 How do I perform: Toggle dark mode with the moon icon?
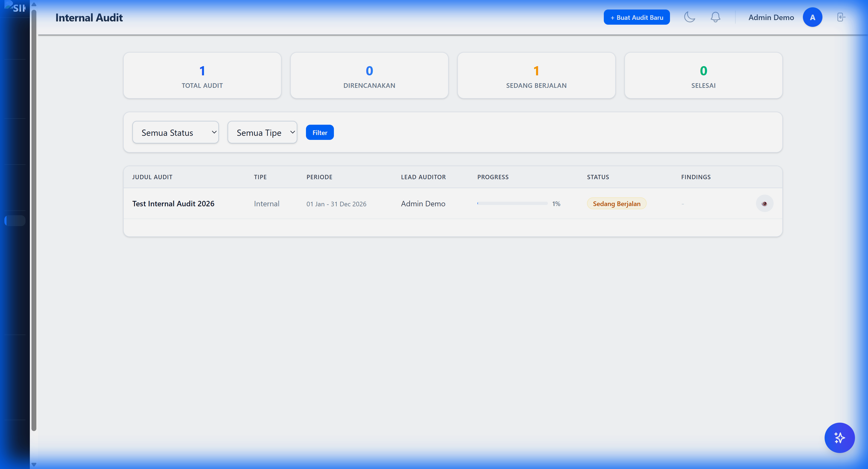690,17
